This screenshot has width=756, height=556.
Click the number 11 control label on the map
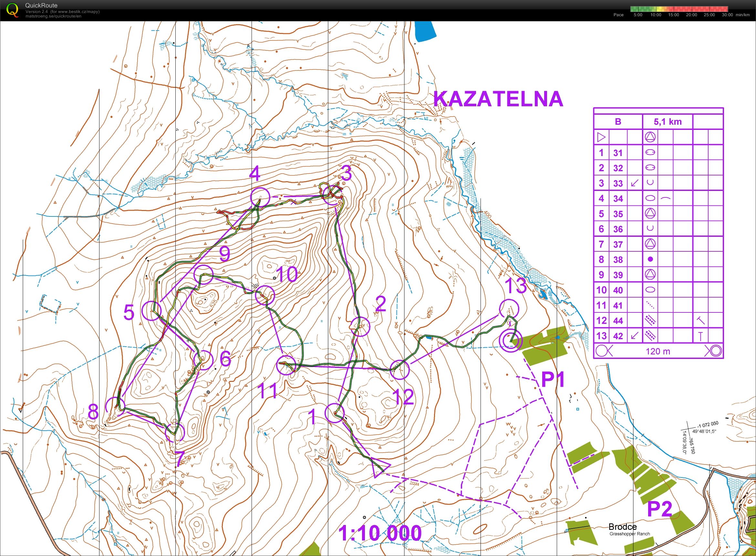coord(267,391)
